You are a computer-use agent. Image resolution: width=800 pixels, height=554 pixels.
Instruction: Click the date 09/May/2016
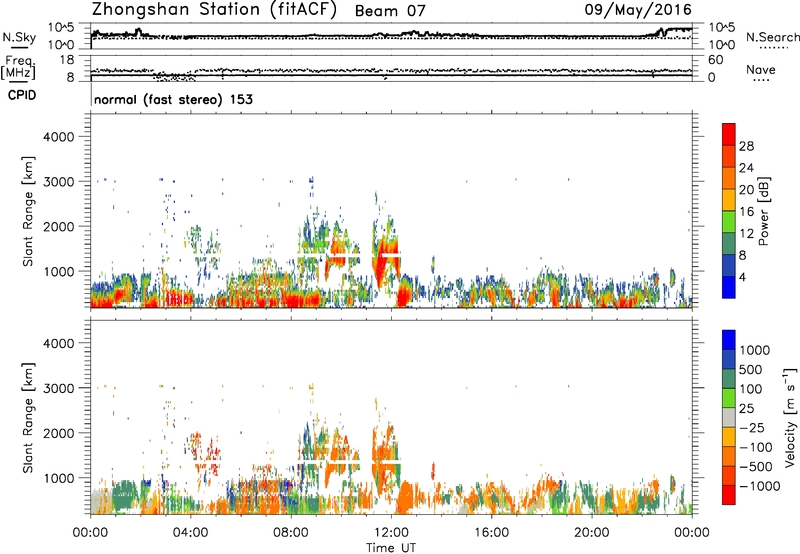[638, 10]
